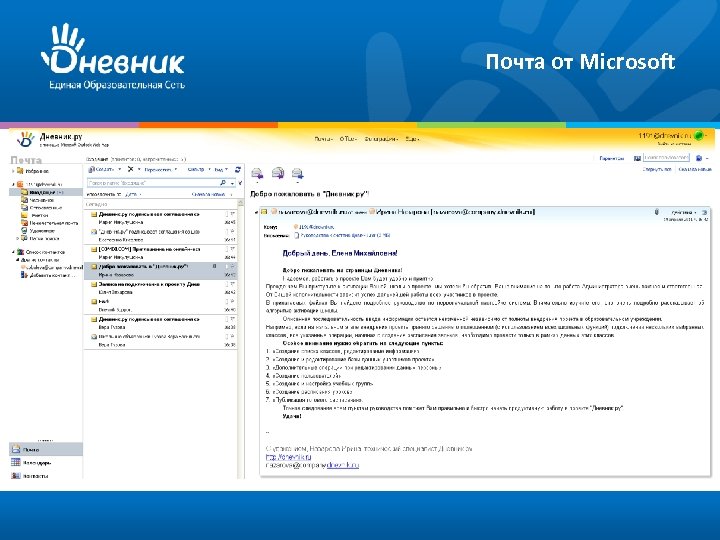The width and height of the screenshot is (720, 540).
Task: Toggle the Сначала новые sort order link
Action: coord(209,195)
